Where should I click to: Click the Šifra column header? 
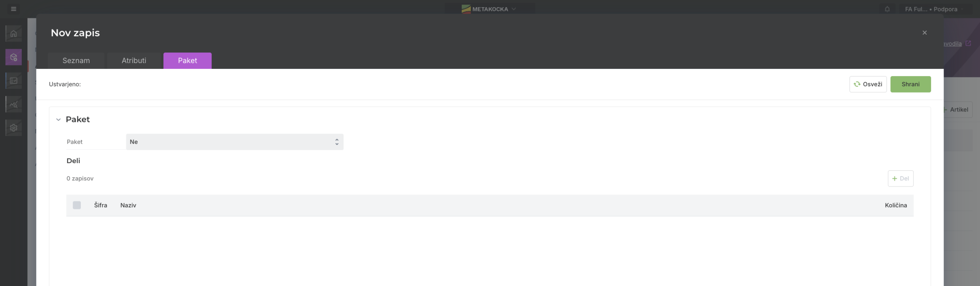point(101,205)
